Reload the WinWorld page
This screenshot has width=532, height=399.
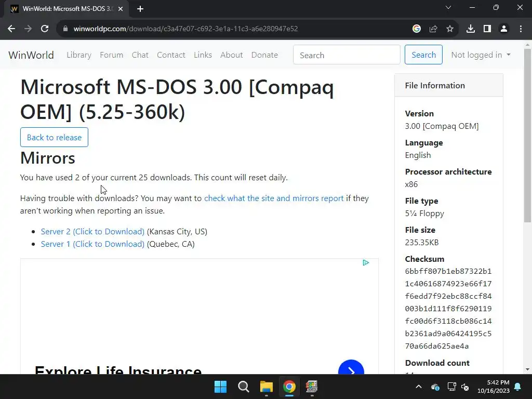(45, 29)
